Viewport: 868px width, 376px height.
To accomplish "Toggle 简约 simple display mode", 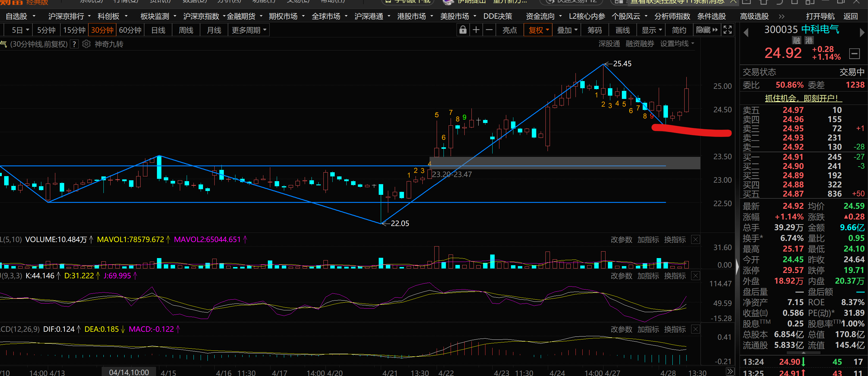I will [x=679, y=30].
